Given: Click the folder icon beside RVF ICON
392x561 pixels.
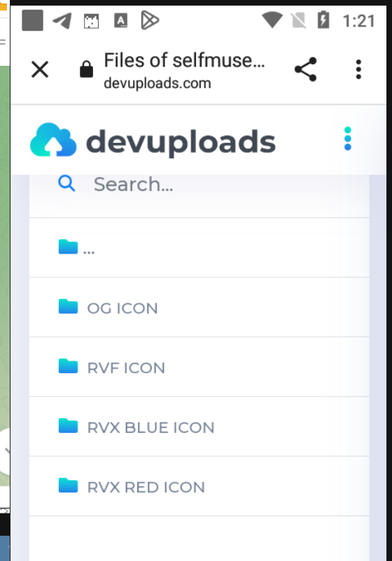Looking at the screenshot, I should coord(68,366).
